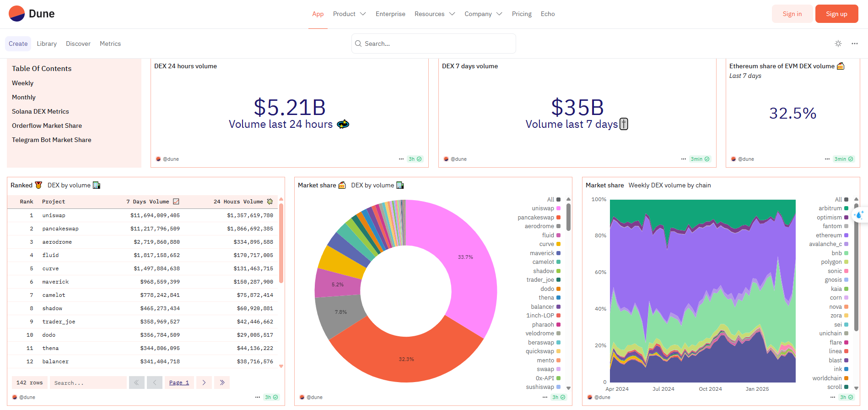Click the 3h refresh badge on Ranked table card
The height and width of the screenshot is (410, 868).
point(271,397)
